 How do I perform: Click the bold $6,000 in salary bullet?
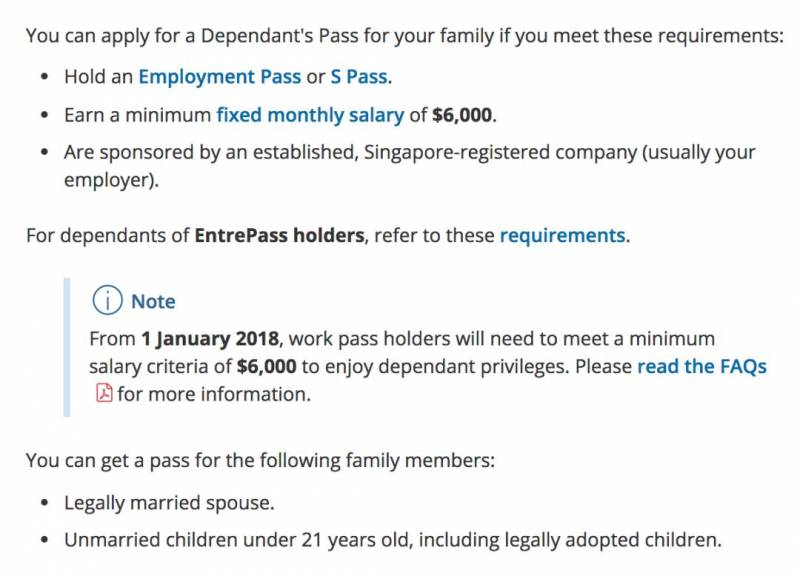[462, 115]
